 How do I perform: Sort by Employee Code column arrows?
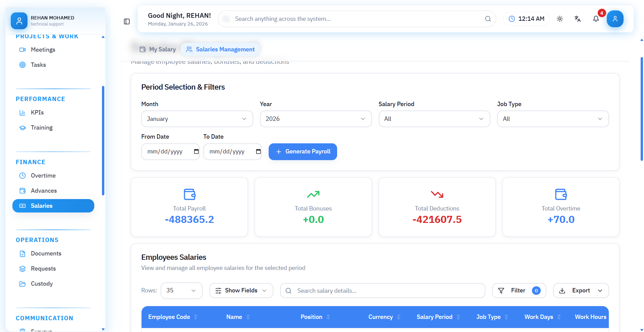196,317
